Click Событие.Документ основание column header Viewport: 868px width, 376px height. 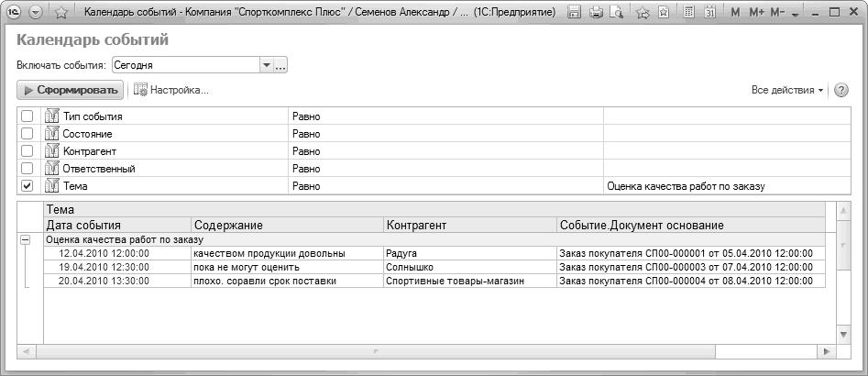tap(691, 226)
